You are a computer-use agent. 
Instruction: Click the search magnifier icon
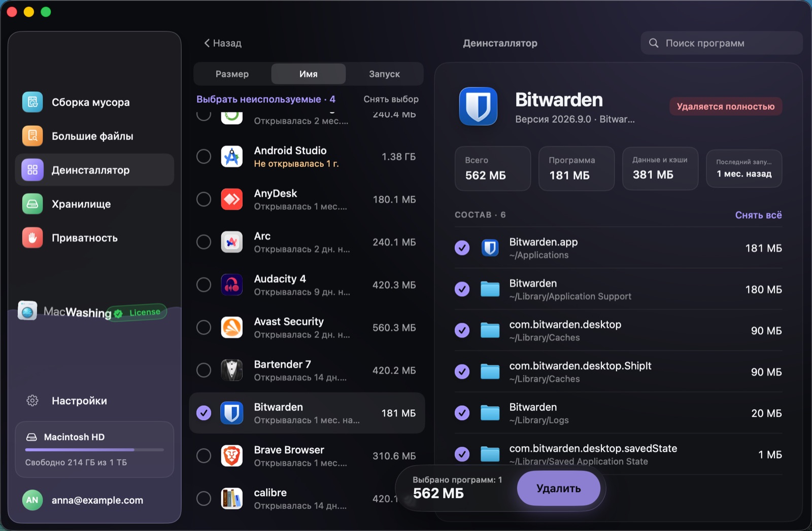654,43
